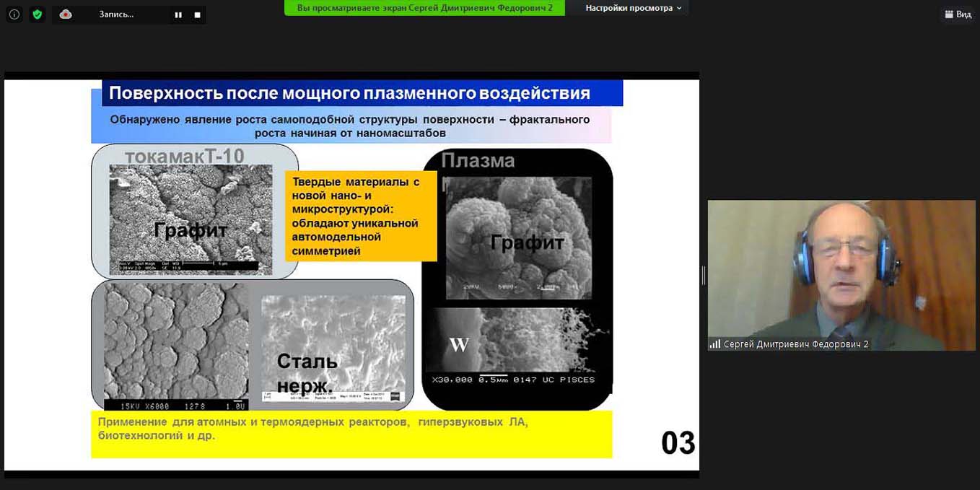Click the токамак Т-10 graphite micrograph
The image size is (980, 490).
click(191, 219)
